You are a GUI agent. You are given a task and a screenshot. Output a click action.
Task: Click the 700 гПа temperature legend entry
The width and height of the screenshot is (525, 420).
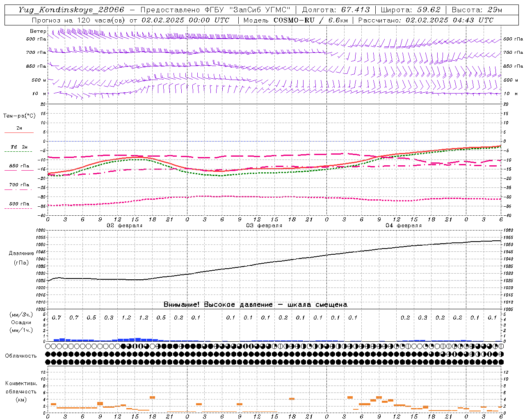click(x=19, y=185)
